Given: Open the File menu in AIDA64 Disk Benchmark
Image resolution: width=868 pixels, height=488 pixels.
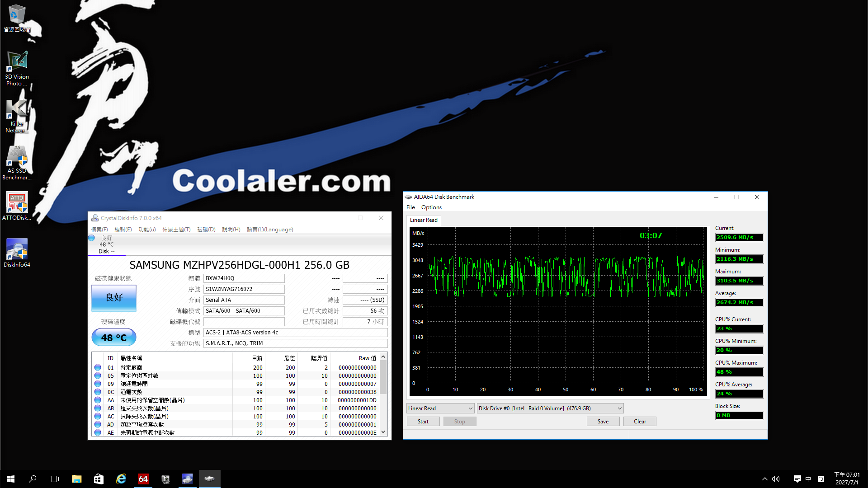Looking at the screenshot, I should pos(410,207).
